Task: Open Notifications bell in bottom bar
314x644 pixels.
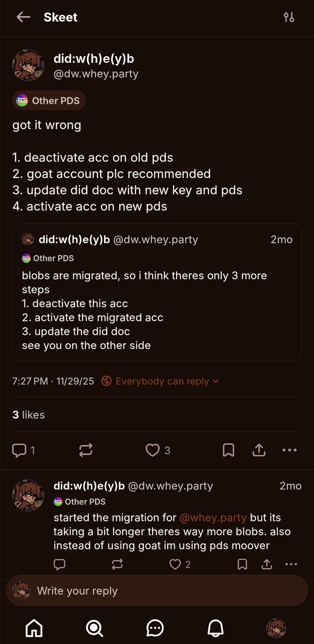Action: tap(215, 628)
